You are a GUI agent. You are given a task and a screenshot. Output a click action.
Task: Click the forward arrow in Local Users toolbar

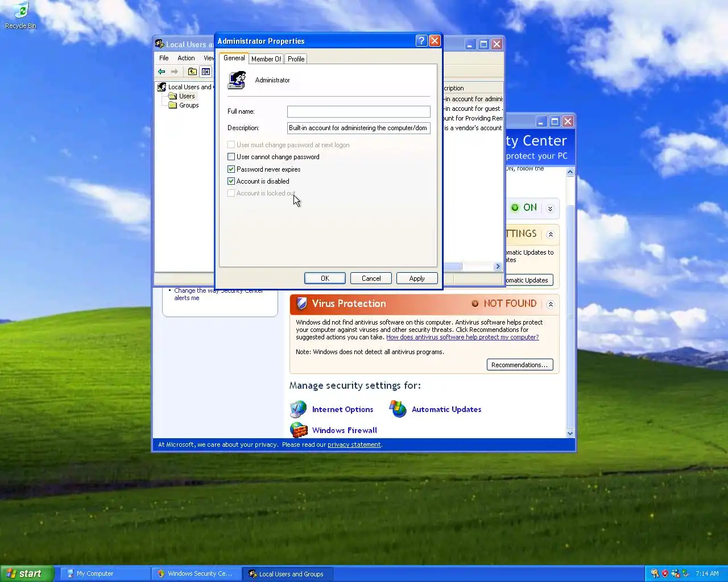pos(175,72)
